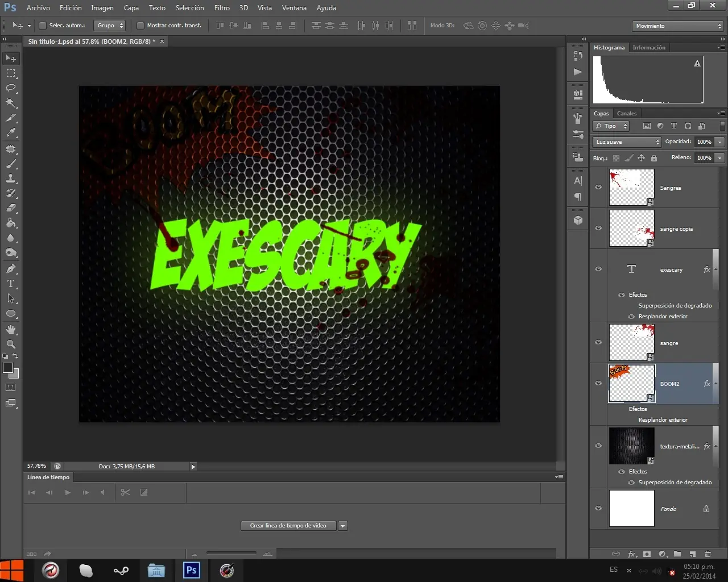Select the Magic Wand tool
The height and width of the screenshot is (582, 728).
click(x=11, y=103)
